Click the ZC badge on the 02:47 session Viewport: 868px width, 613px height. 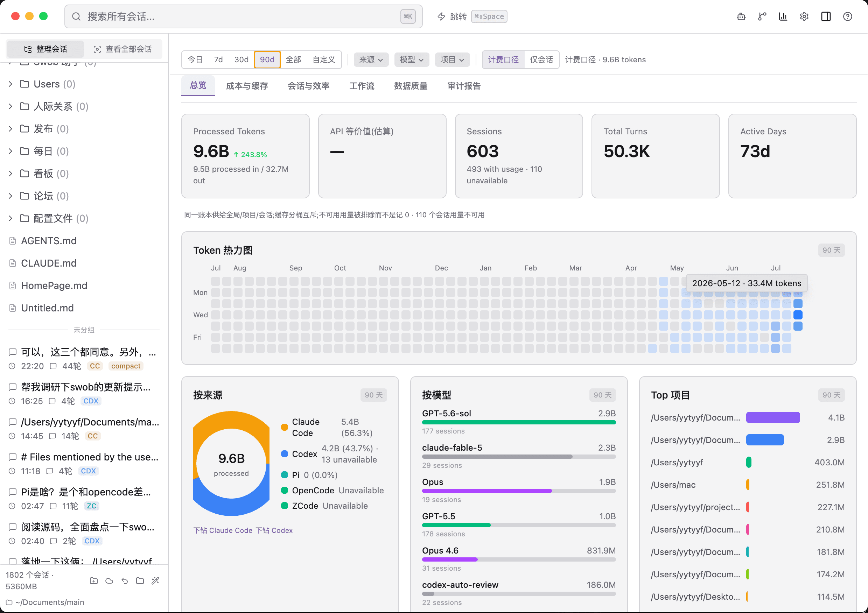pyautogui.click(x=91, y=506)
